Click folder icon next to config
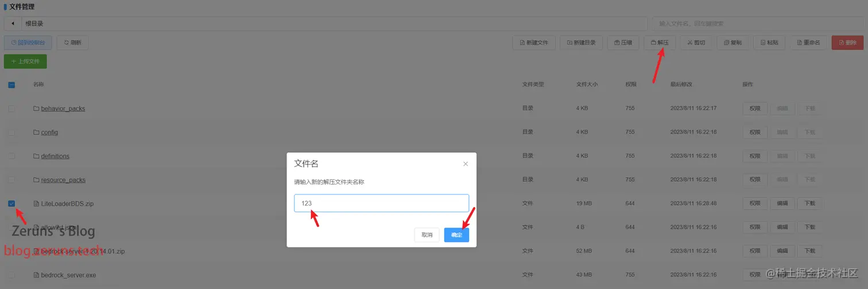This screenshot has height=289, width=868. [x=36, y=132]
